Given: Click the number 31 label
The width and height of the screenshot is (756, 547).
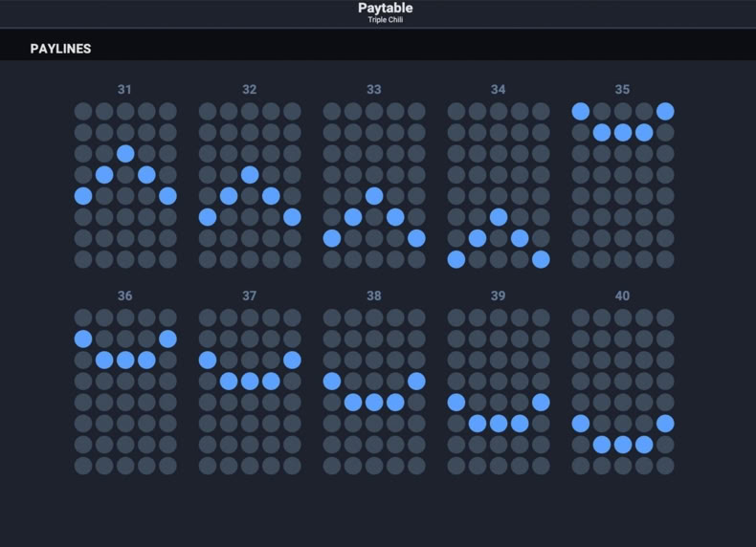Looking at the screenshot, I should pyautogui.click(x=124, y=89).
